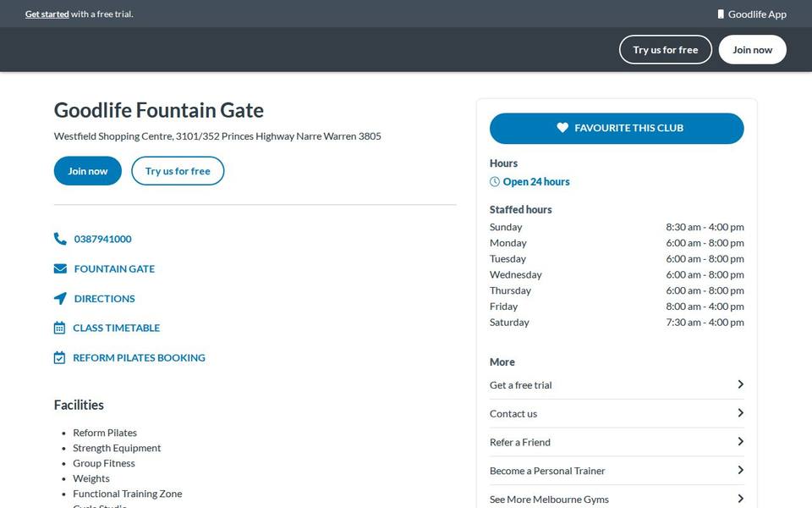Call the phone number 0387941000
This screenshot has width=812, height=508.
coord(102,239)
